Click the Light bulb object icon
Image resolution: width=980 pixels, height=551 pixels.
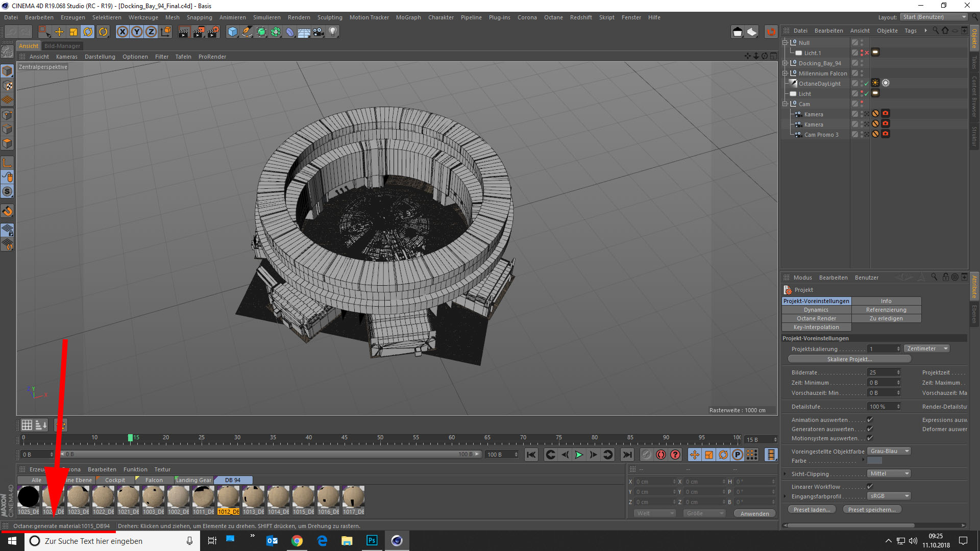tap(333, 32)
